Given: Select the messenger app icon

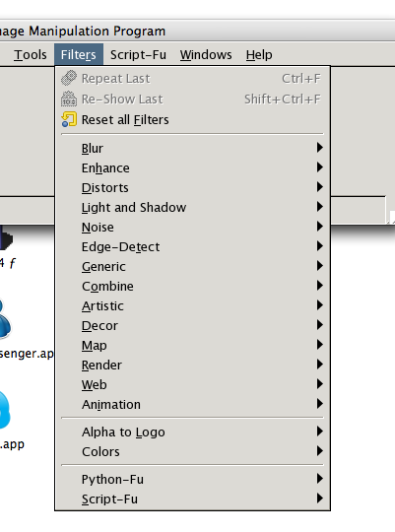Looking at the screenshot, I should click(5, 318).
